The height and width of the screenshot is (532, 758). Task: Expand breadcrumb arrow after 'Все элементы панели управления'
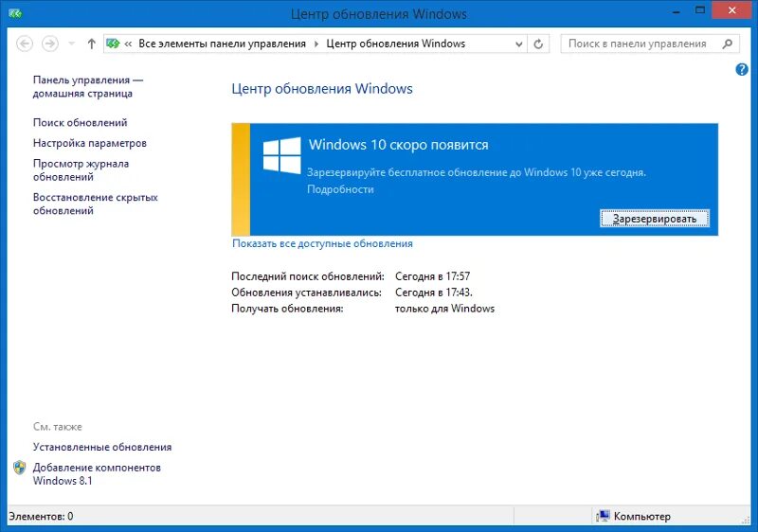click(316, 44)
